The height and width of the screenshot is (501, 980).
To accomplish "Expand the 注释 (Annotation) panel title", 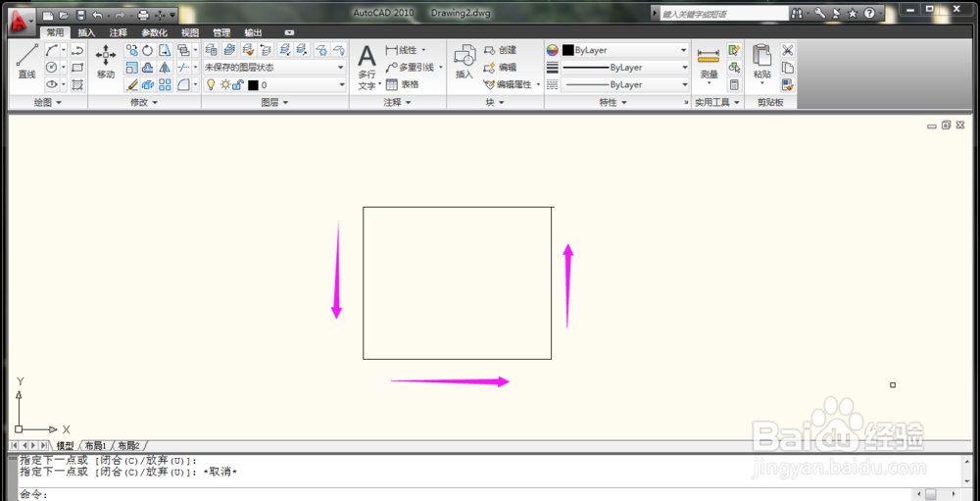I will [x=398, y=103].
